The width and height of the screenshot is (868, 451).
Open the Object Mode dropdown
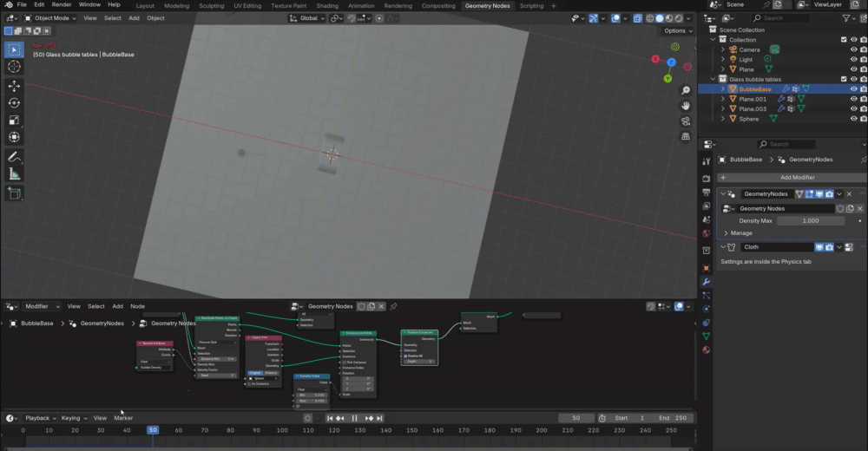(53, 18)
